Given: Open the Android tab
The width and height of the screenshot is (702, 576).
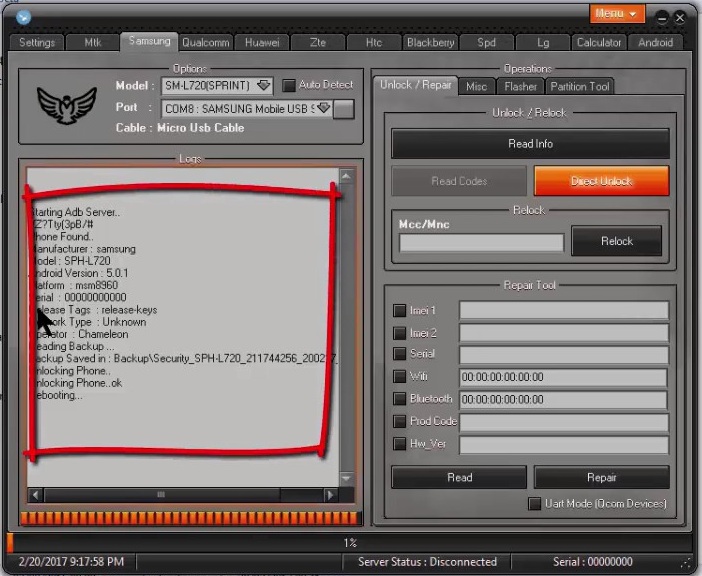Looking at the screenshot, I should point(655,43).
